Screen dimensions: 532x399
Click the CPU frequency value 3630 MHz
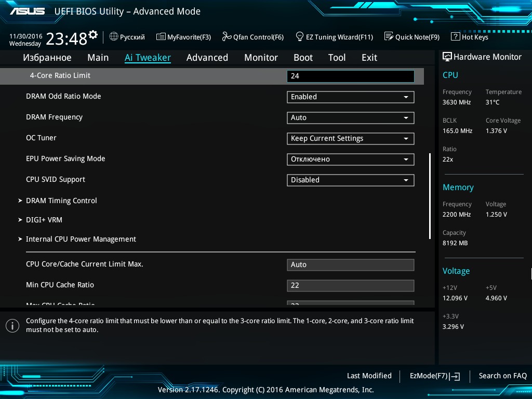pos(457,102)
